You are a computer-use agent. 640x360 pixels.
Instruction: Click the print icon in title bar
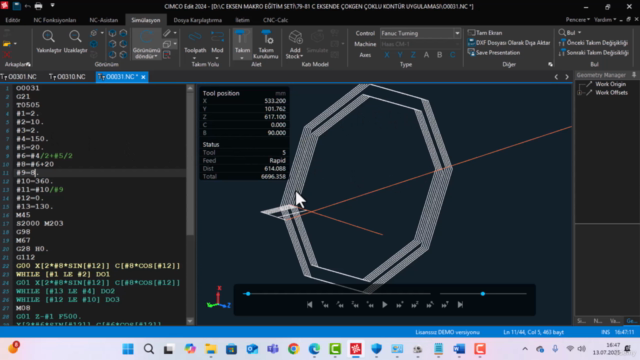(38, 6)
